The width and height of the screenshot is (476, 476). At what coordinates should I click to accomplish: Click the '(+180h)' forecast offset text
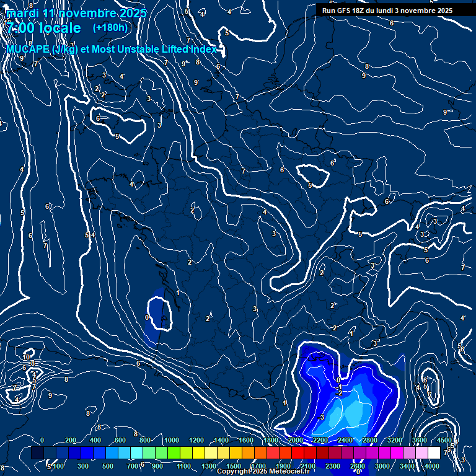click(x=110, y=28)
